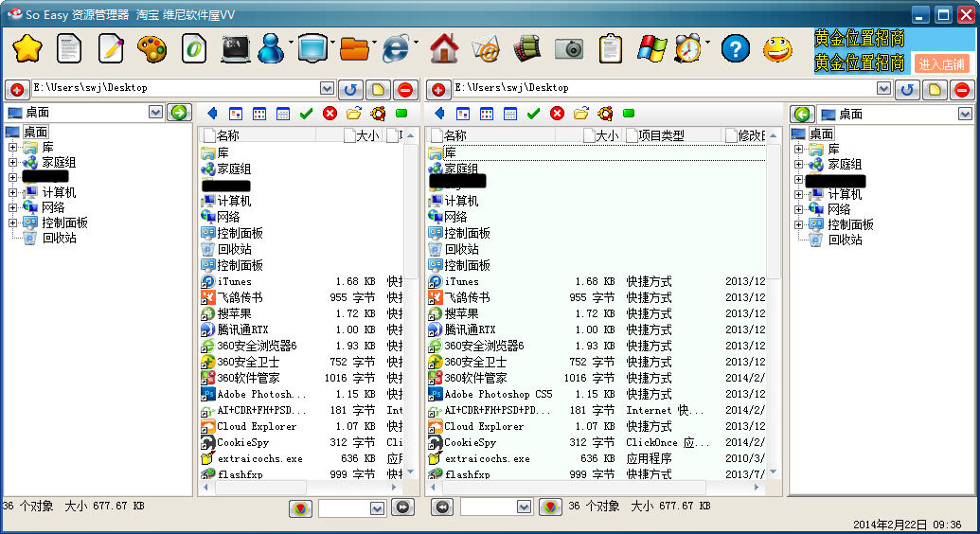Click green arrow button beside left tree dropdown
This screenshot has width=980, height=534.
click(x=179, y=113)
